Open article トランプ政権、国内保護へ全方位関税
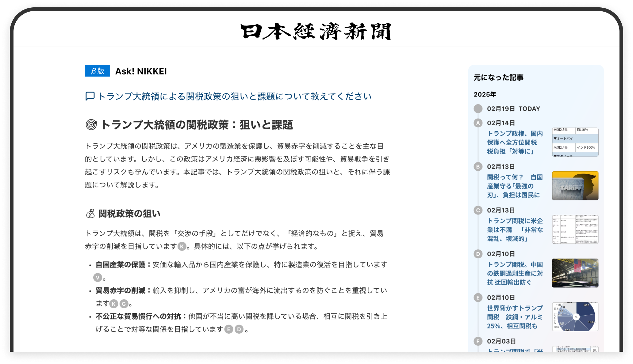The height and width of the screenshot is (364, 633). point(515,142)
